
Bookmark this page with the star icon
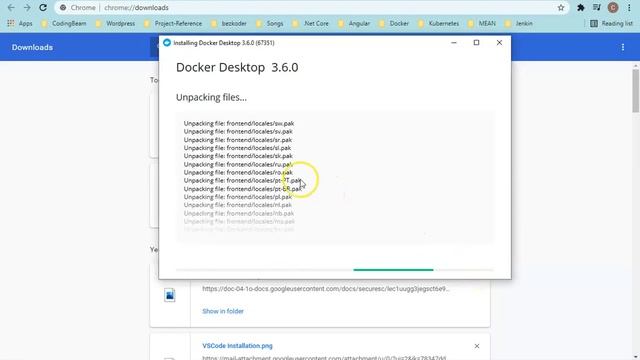561,8
